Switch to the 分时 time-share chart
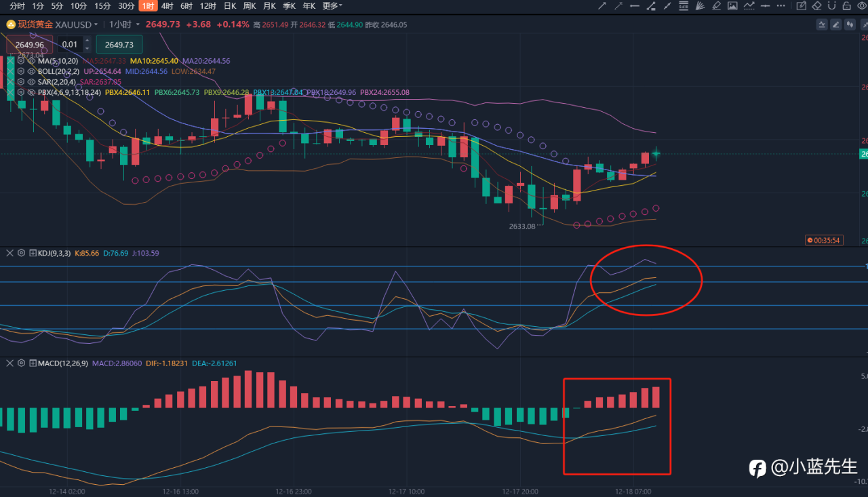The image size is (868, 497). (18, 6)
